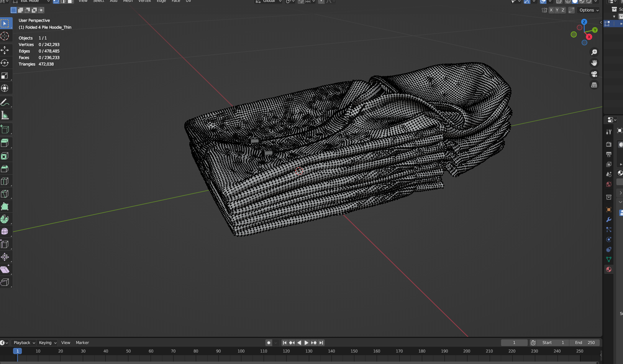Toggle camera view icon in viewport

pos(594,74)
